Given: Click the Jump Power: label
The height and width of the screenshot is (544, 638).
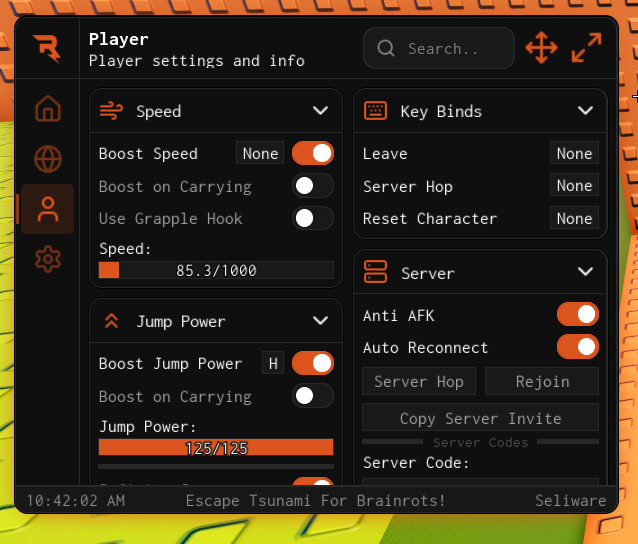Looking at the screenshot, I should click(x=147, y=426).
